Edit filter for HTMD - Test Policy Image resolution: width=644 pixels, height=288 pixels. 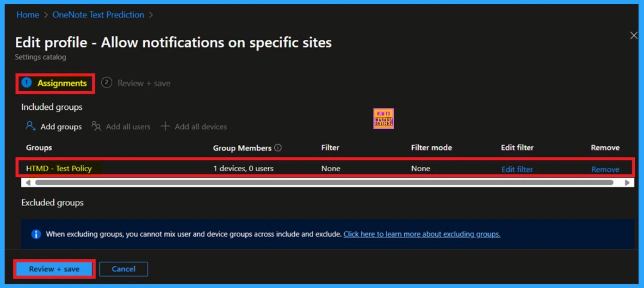(517, 169)
